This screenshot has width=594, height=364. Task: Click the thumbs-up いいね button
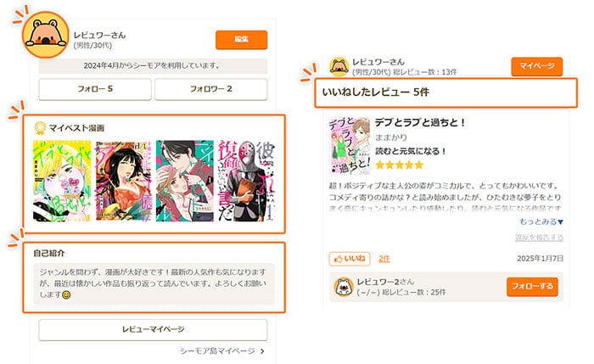coord(350,259)
